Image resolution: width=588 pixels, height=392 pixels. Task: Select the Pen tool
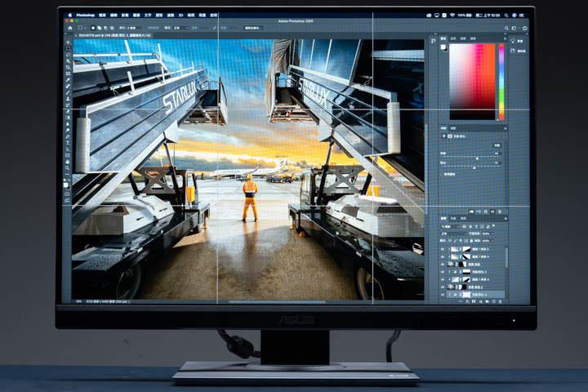[x=68, y=136]
